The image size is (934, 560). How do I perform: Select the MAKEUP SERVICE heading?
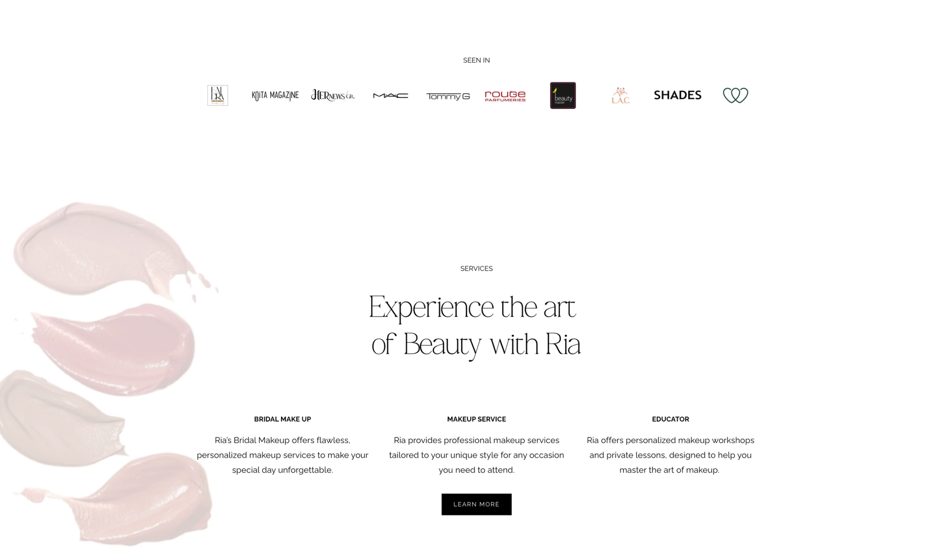476,419
